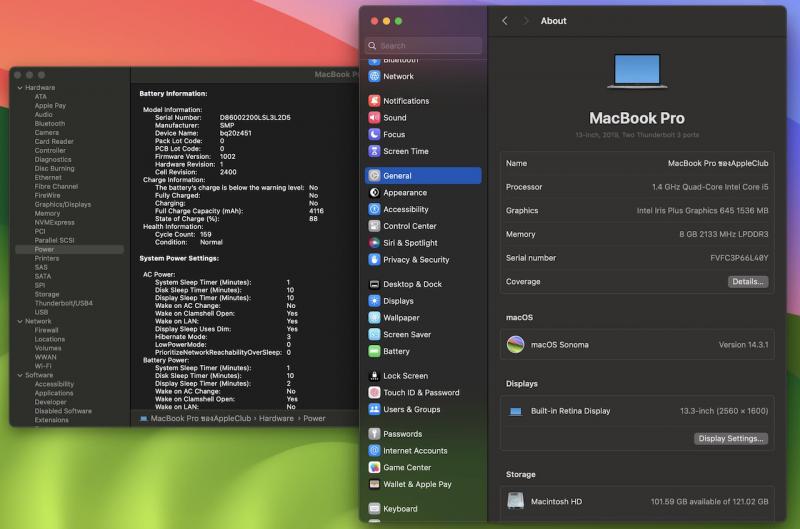The height and width of the screenshot is (529, 800).
Task: Collapse the Hardware tree section
Action: coord(20,88)
